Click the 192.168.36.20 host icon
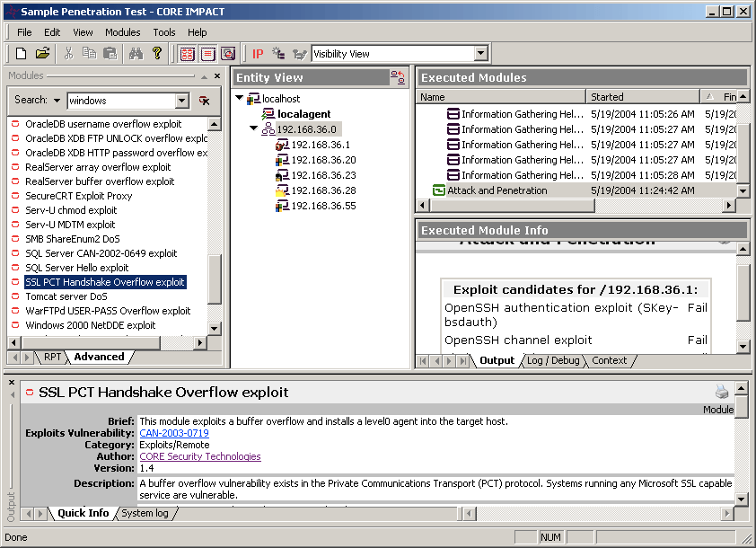The image size is (756, 548). 282,160
